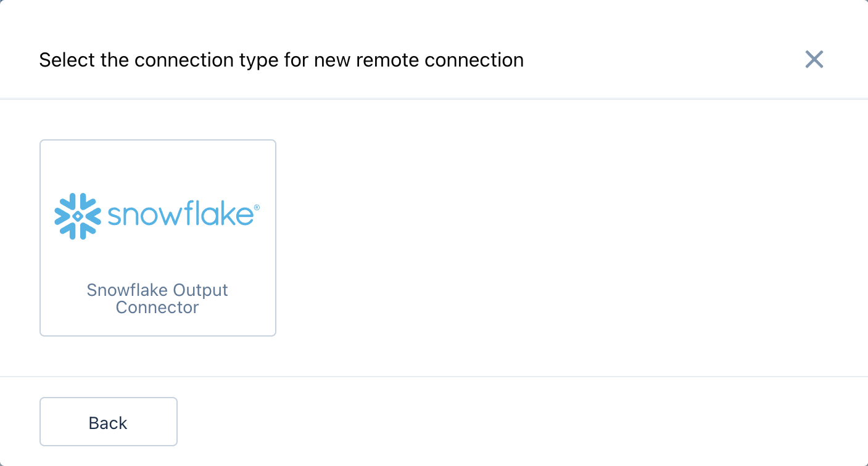Screen dimensions: 868x466
Task: Close the connection type dialog
Action: click(x=814, y=60)
